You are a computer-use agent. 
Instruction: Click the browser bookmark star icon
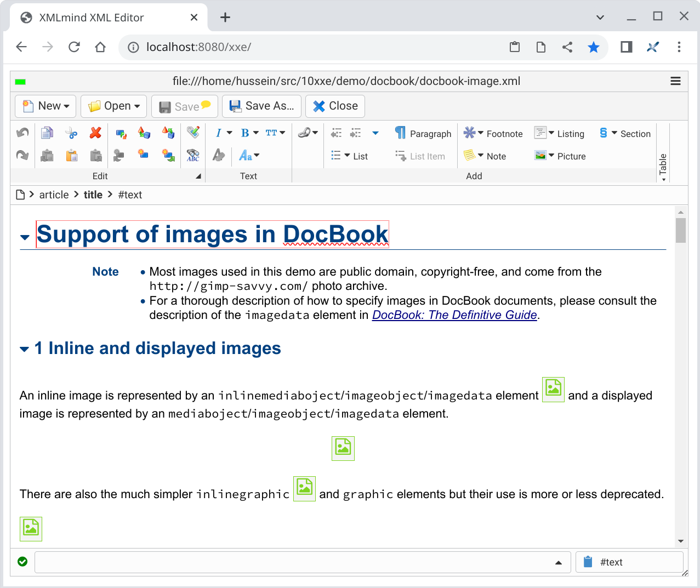click(x=594, y=47)
